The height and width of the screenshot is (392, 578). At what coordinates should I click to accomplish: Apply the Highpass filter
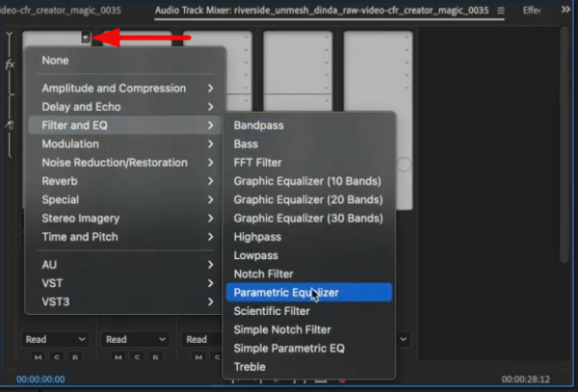tap(309, 237)
